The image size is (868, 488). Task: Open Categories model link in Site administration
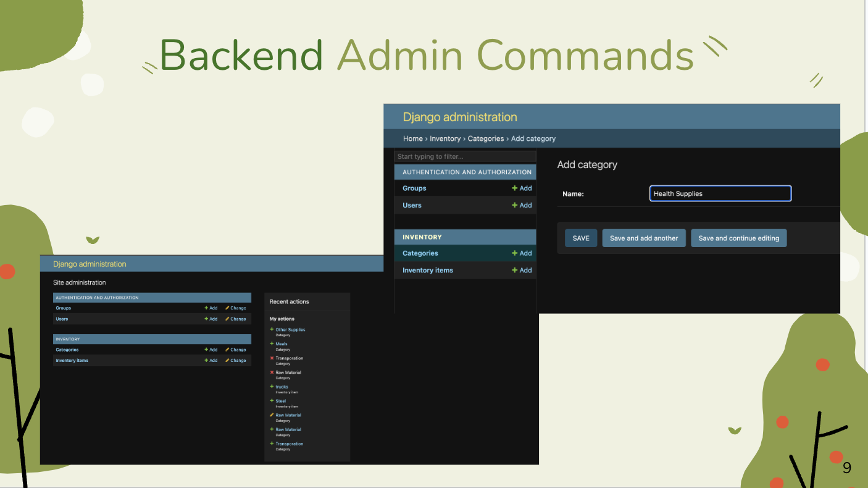point(67,350)
